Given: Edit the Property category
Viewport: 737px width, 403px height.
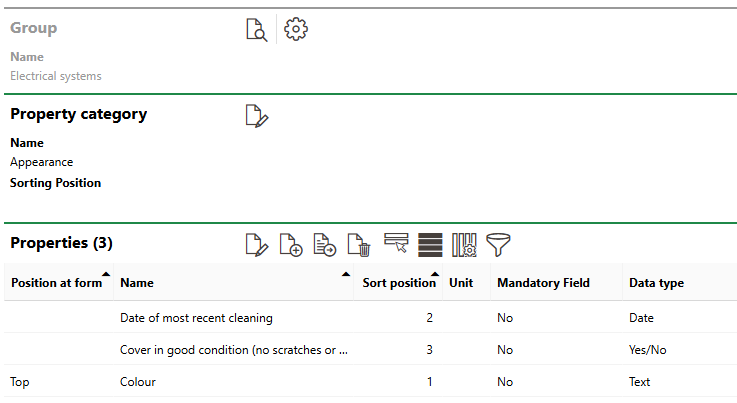Looking at the screenshot, I should [x=257, y=116].
